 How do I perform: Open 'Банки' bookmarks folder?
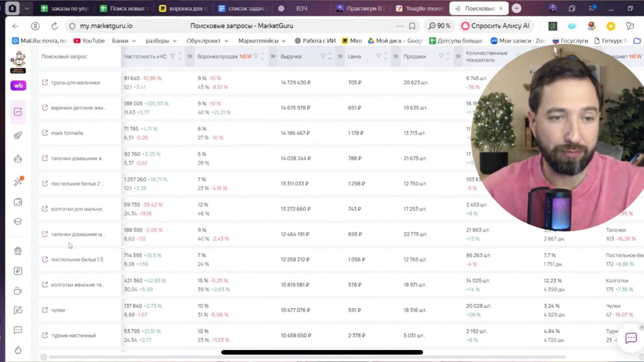coord(124,41)
